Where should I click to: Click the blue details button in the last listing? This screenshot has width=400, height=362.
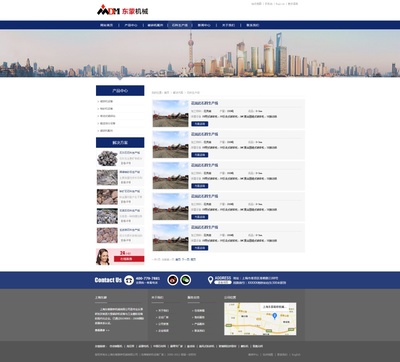tap(200, 248)
